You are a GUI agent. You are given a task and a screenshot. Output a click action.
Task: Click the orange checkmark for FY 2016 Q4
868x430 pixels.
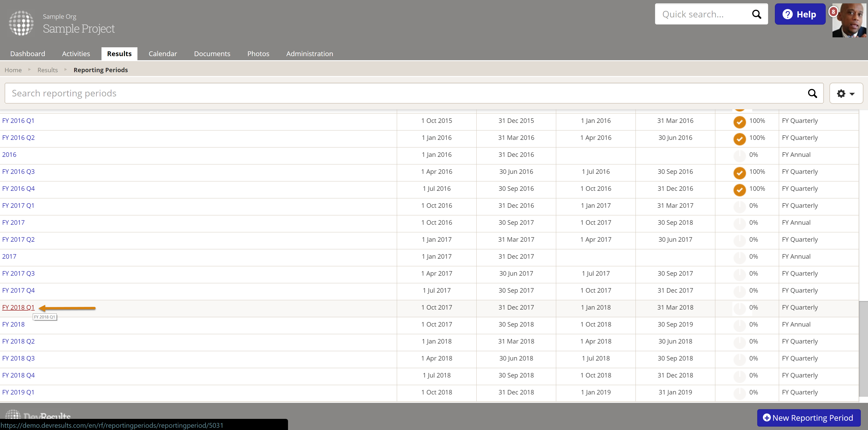pos(739,189)
